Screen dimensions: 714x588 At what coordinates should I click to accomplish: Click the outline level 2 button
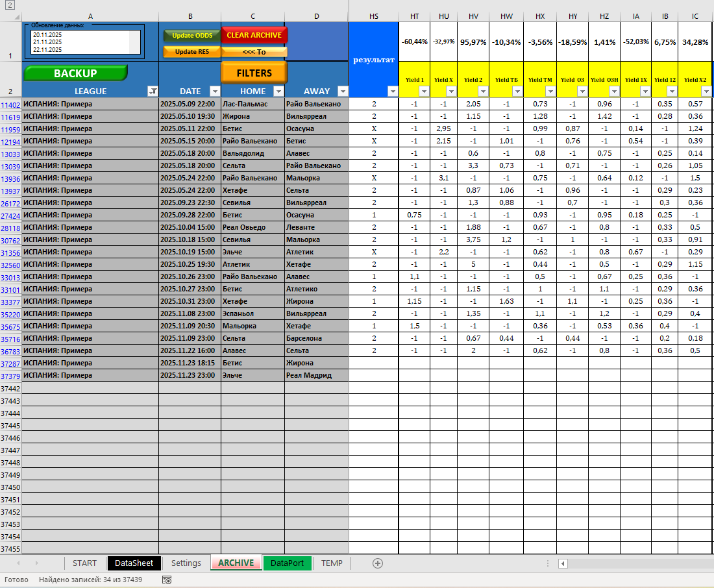point(10,5)
